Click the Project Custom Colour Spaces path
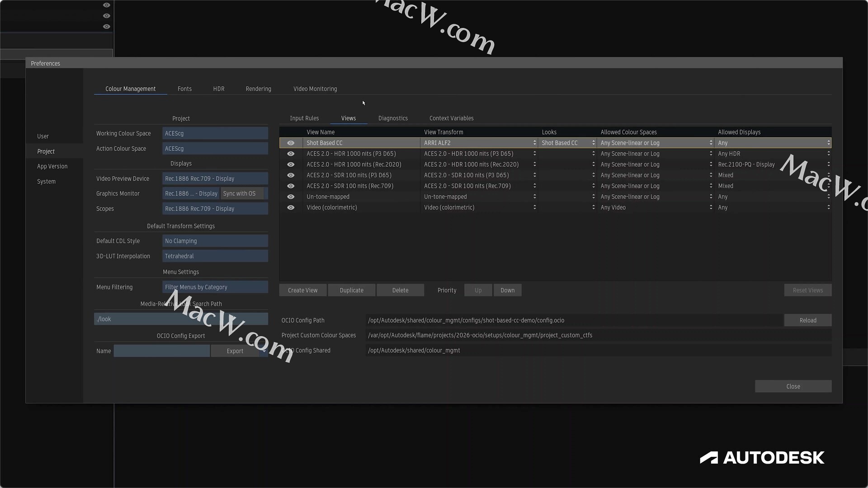The width and height of the screenshot is (868, 488). (x=598, y=335)
